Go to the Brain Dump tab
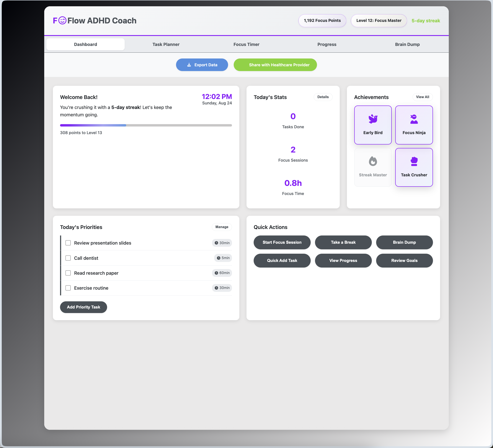This screenshot has width=493, height=448. 407,44
